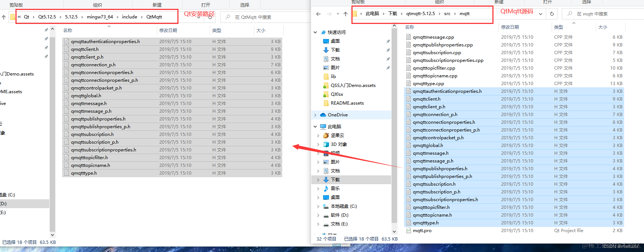Click the scrollbar up arrow in the QtMqtt window's sidebar
This screenshot has height=252, width=644.
52,29
